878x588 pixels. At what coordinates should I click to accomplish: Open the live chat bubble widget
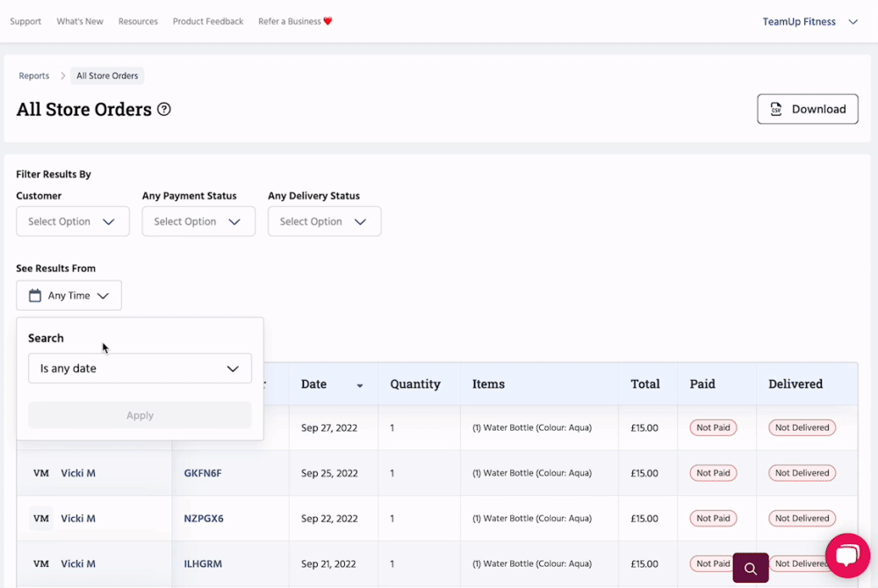tap(846, 556)
